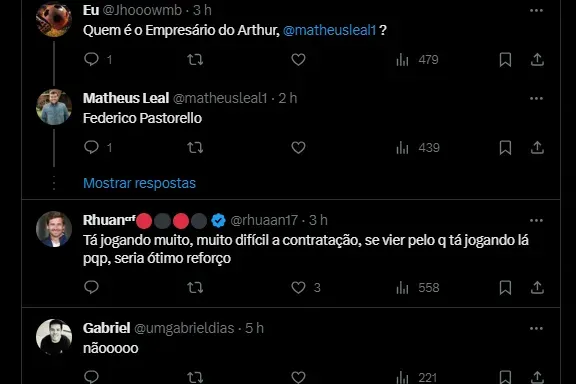
Task: Bookmark Rhuan's tweet
Action: click(x=505, y=287)
